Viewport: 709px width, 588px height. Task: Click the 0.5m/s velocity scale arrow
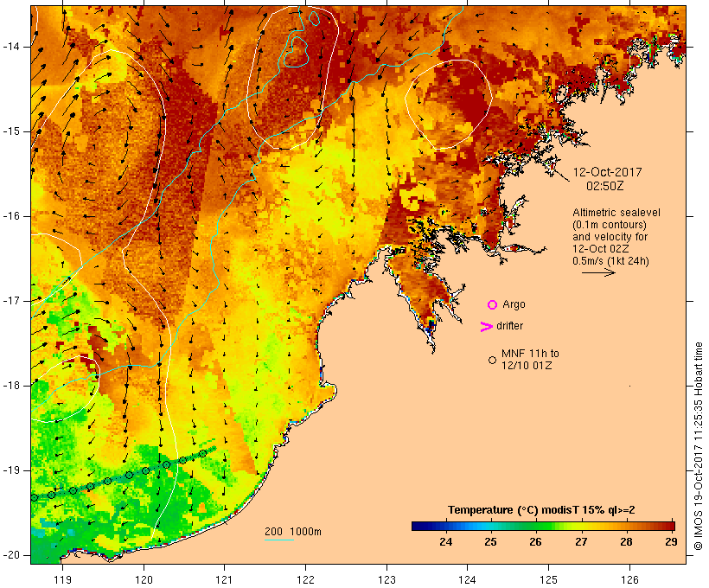598,272
